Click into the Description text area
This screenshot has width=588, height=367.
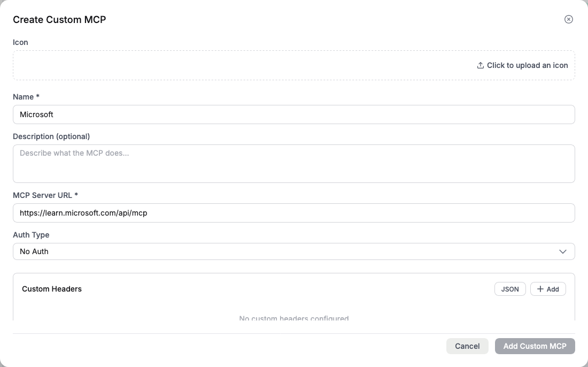coord(293,164)
